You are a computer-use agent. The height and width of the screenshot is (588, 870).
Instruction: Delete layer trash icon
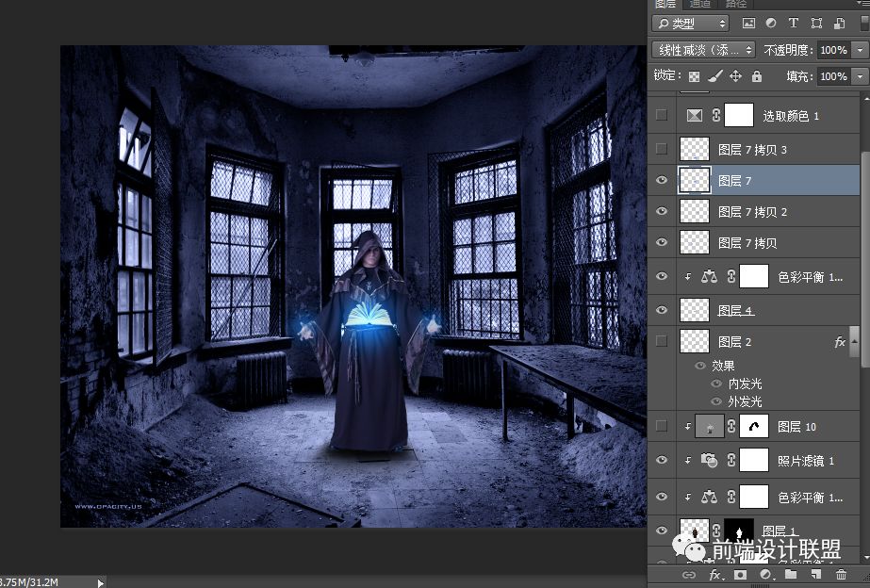(841, 575)
